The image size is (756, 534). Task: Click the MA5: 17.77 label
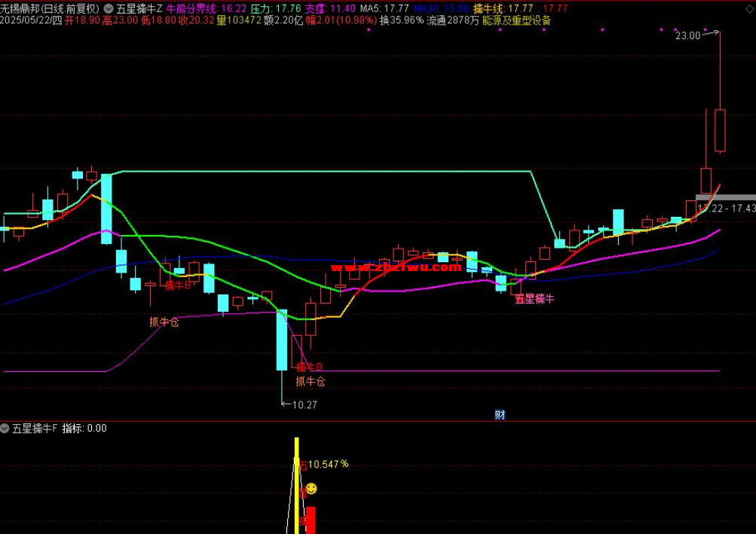[384, 9]
